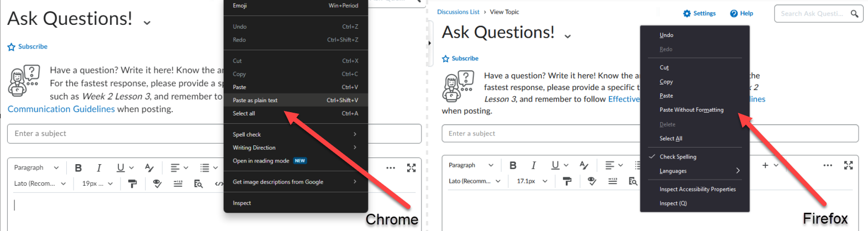The image size is (868, 231).
Task: Apply Underline in the Firefox editor toolbar
Action: tap(555, 165)
